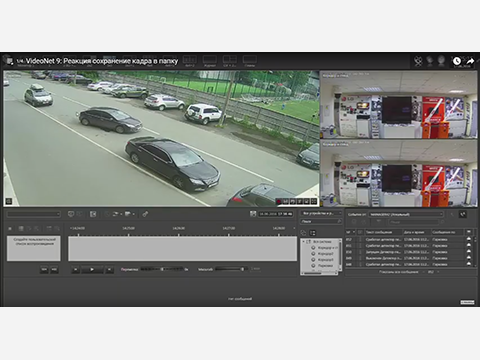The height and width of the screenshot is (360, 480).
Task: Click the bell icon in event row 850
Action: (469, 252)
